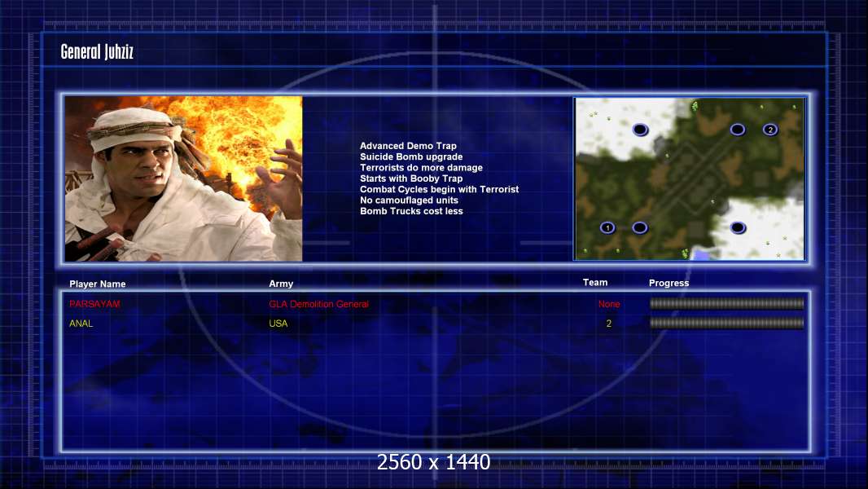Image resolution: width=868 pixels, height=489 pixels.
Task: Click 'Terrorists do more damage' text
Action: click(421, 167)
